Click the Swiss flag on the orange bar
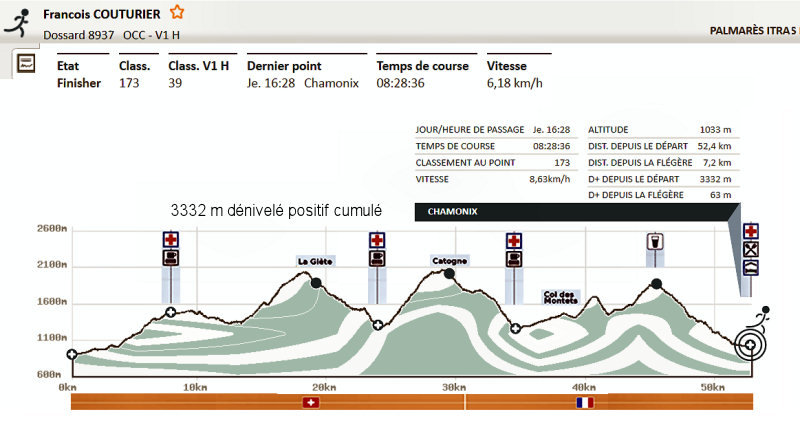 (x=311, y=403)
